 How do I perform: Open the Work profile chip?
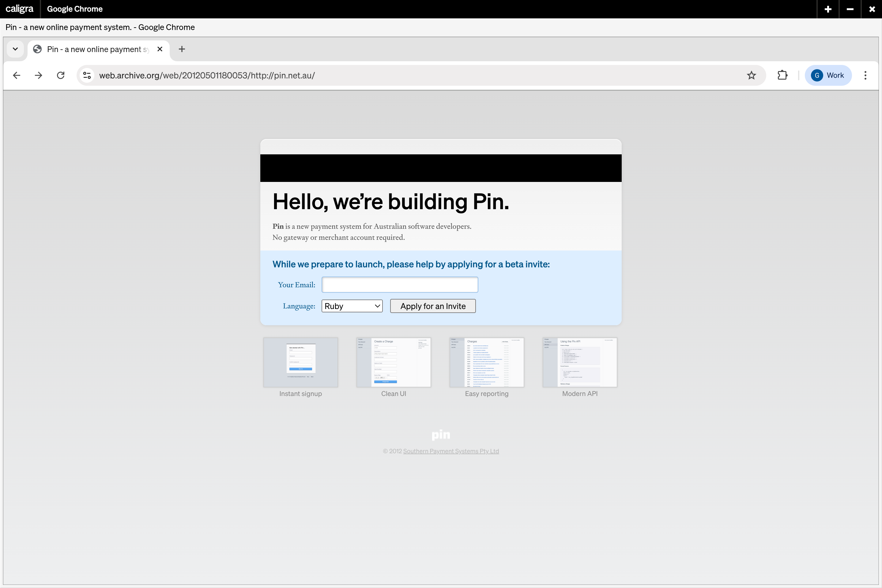pyautogui.click(x=827, y=75)
